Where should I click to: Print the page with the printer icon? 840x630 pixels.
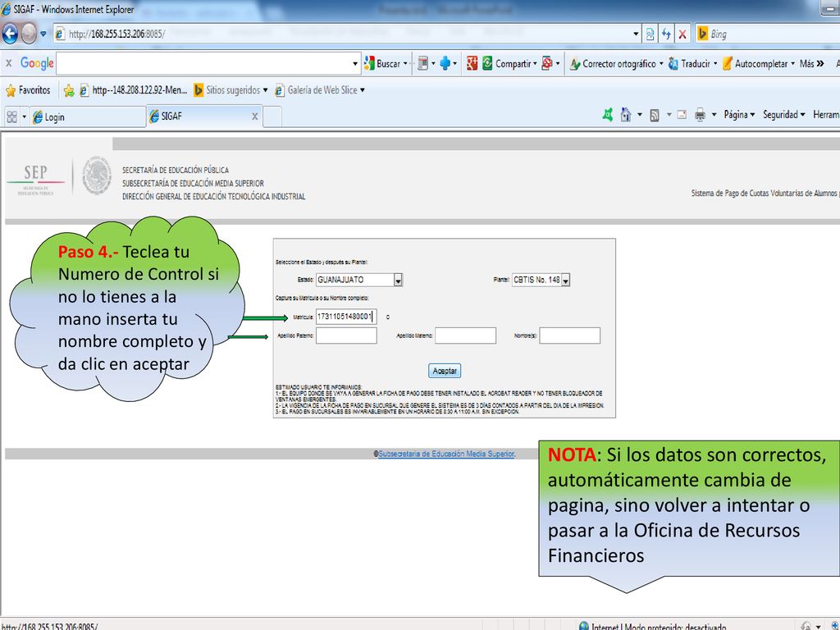[700, 115]
